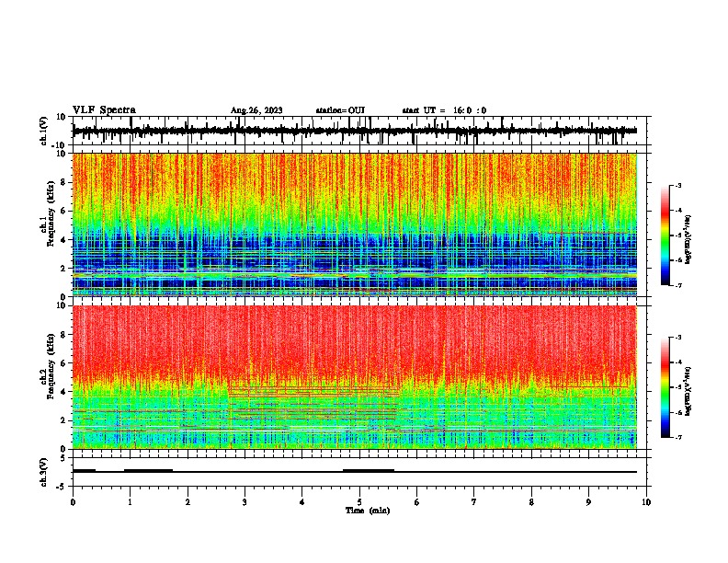
Task: Click ch.3 thick segment near minute 5
Action: pyautogui.click(x=369, y=471)
